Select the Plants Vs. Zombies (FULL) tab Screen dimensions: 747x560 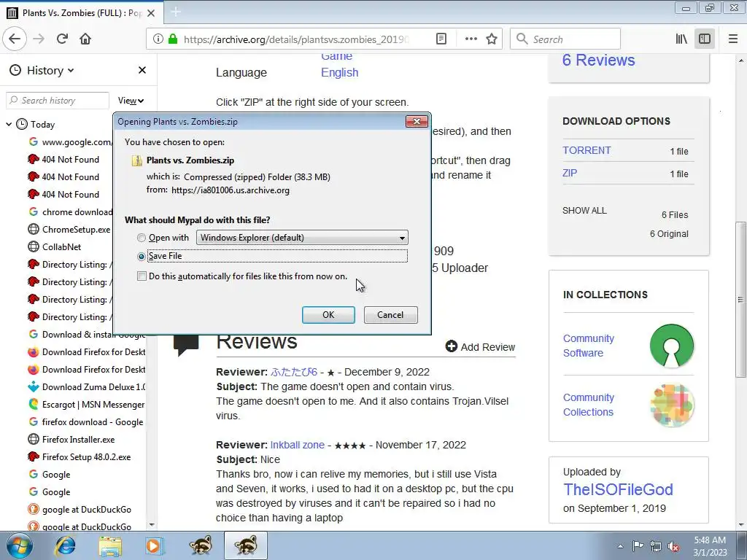pyautogui.click(x=82, y=13)
